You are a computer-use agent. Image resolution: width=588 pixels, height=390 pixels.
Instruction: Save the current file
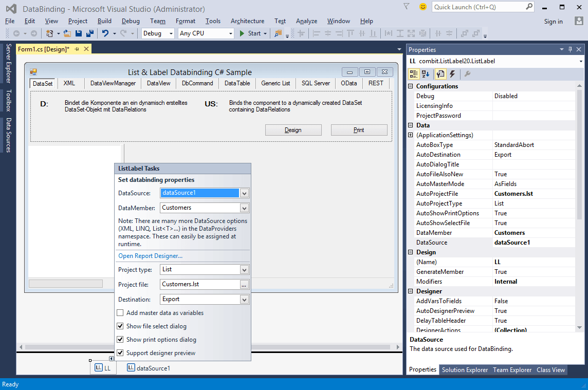(78, 32)
